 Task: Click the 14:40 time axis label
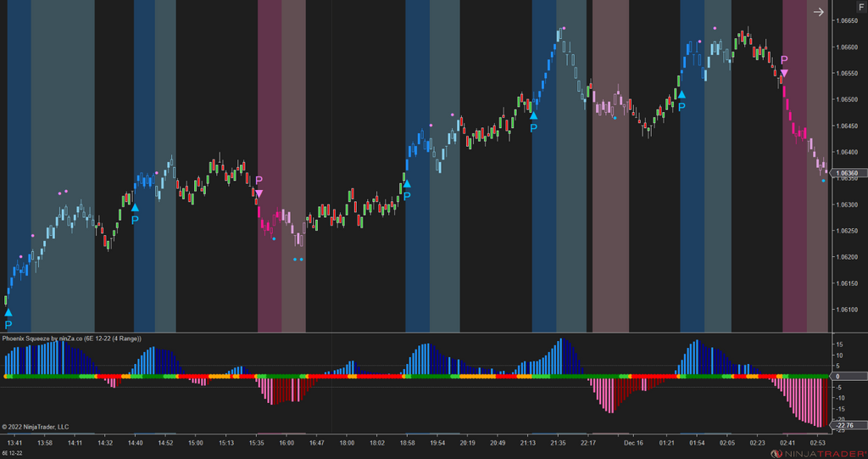click(x=135, y=443)
